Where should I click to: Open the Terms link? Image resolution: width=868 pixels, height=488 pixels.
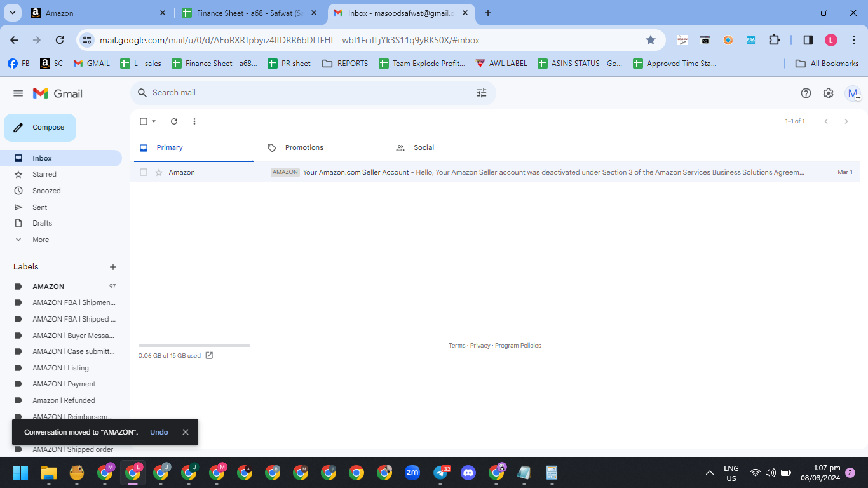coord(457,346)
